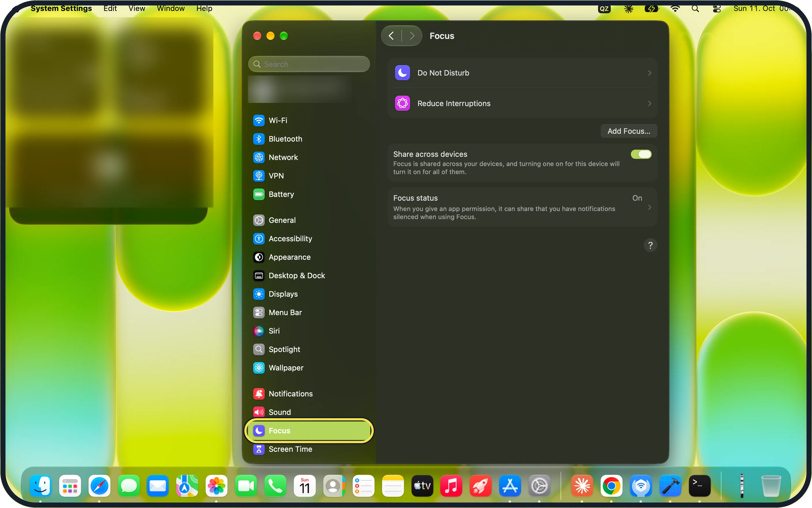812x508 pixels.
Task: Open Trash in the Dock
Action: [771, 486]
